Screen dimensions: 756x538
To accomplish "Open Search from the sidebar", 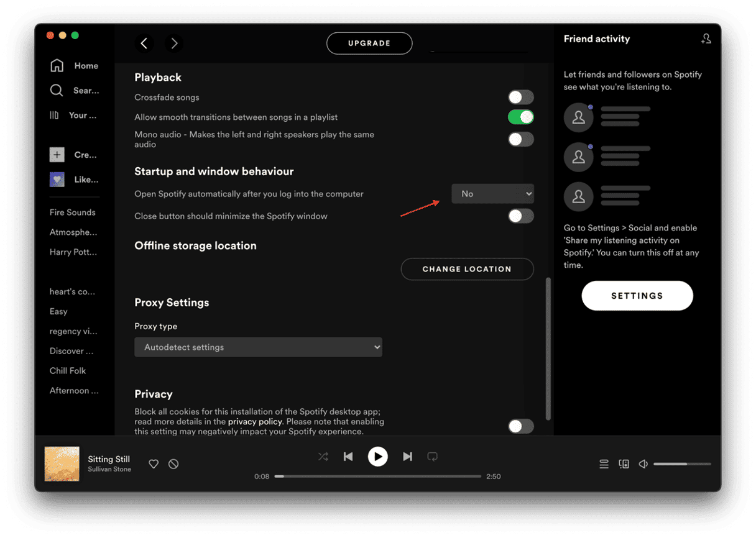I will 74,91.
